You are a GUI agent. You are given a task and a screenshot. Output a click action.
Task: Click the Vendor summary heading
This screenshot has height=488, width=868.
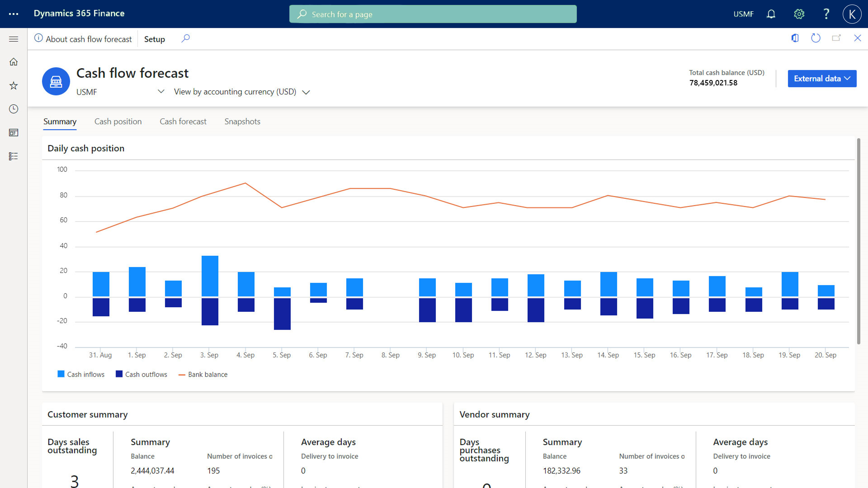click(x=494, y=415)
